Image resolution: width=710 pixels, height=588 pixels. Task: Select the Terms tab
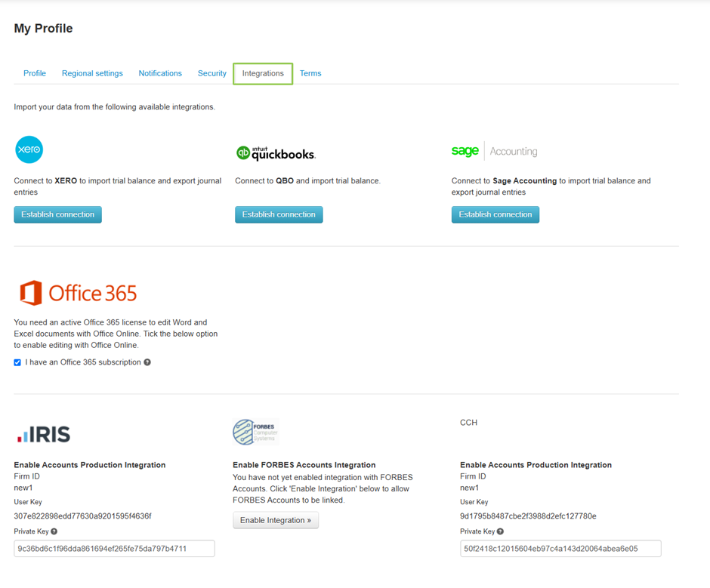310,73
